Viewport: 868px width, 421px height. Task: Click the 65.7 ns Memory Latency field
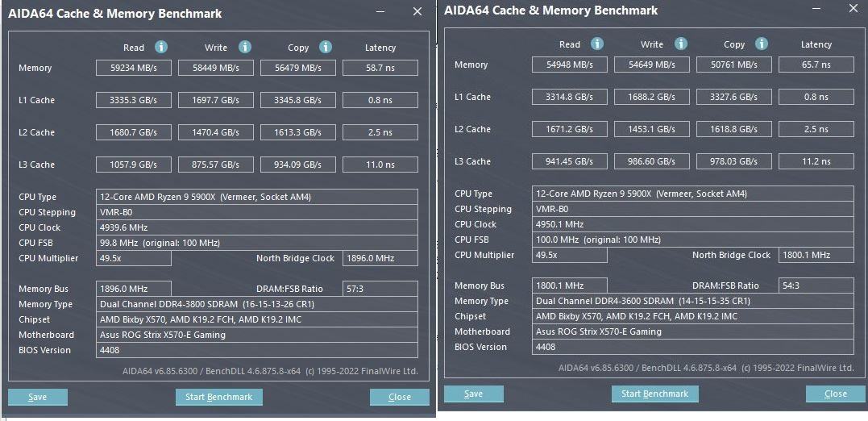[x=816, y=65]
